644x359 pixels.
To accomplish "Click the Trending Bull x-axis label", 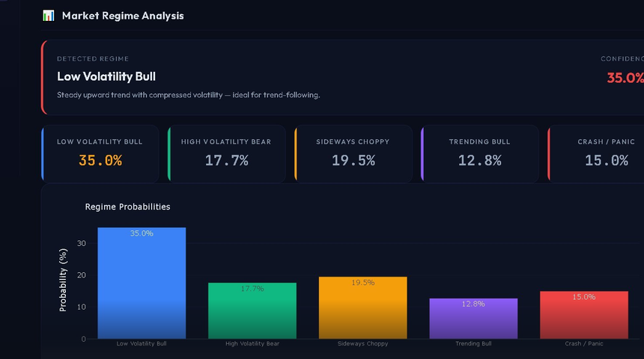I will (x=473, y=344).
